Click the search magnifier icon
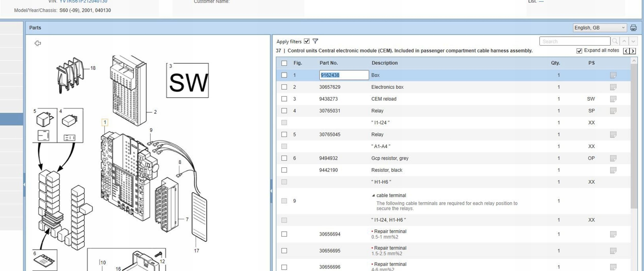This screenshot has width=644, height=271. tap(615, 41)
